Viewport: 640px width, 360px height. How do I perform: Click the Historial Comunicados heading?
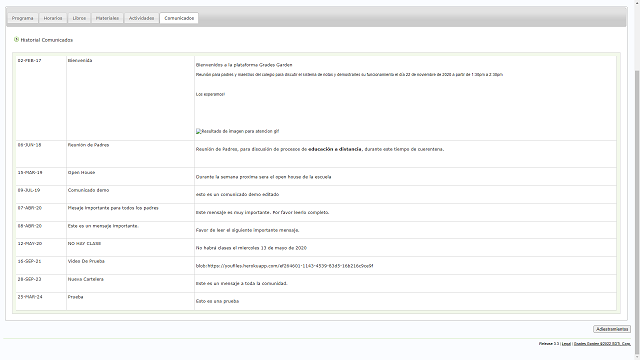47,40
